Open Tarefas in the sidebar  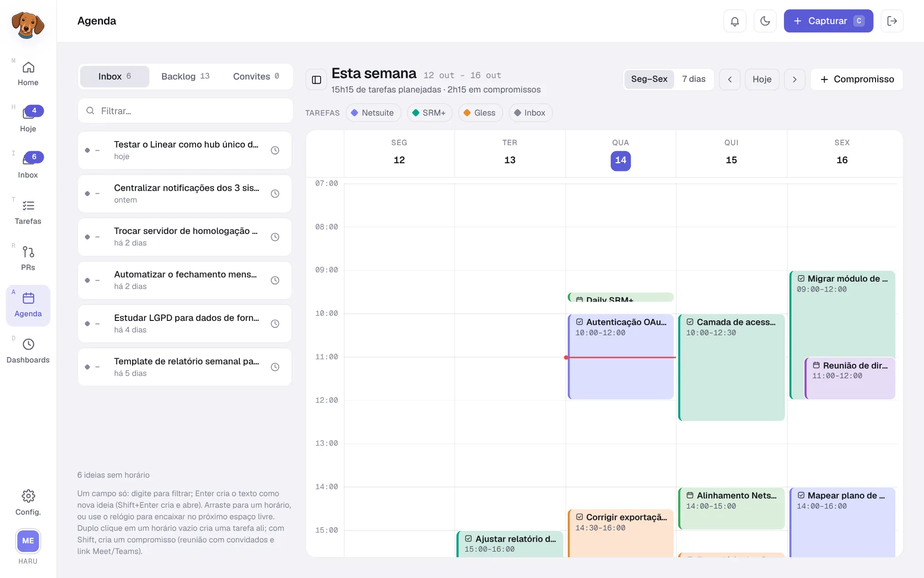(x=28, y=212)
